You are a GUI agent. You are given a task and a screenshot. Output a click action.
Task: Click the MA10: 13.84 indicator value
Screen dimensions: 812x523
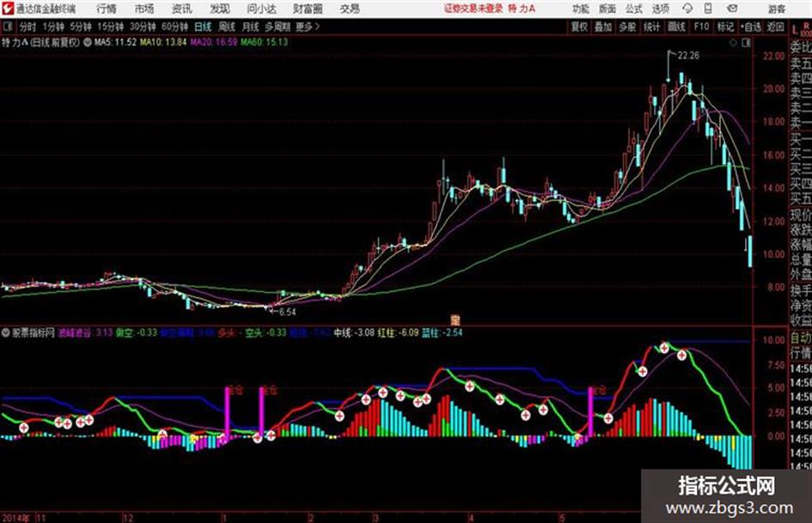(x=162, y=42)
